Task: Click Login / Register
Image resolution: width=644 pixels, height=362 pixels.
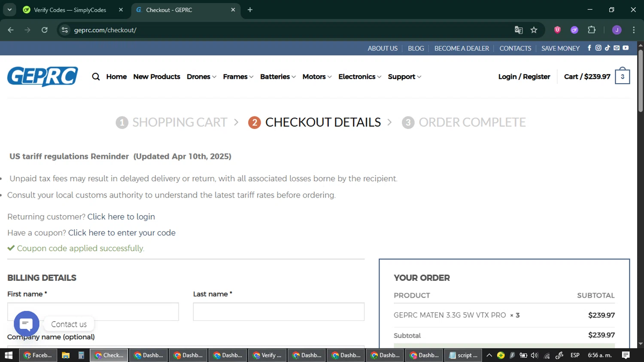Action: [x=524, y=76]
